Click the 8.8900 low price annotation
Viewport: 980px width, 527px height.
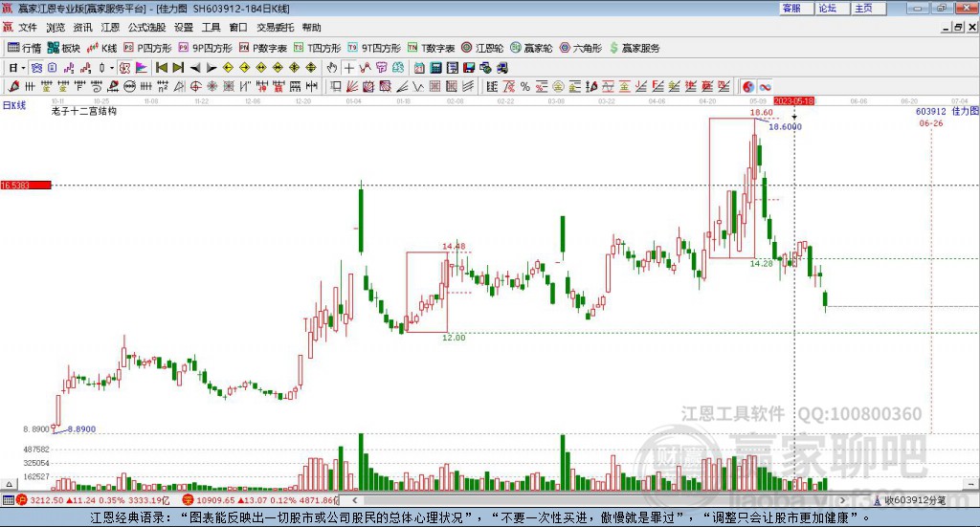click(x=82, y=429)
